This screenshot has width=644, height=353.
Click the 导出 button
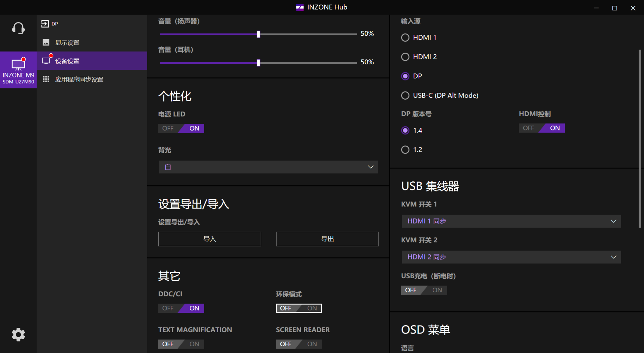tap(327, 239)
